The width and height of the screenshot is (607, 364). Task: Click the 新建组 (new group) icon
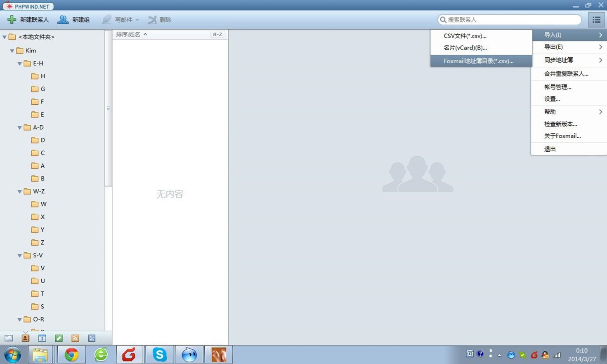click(63, 20)
